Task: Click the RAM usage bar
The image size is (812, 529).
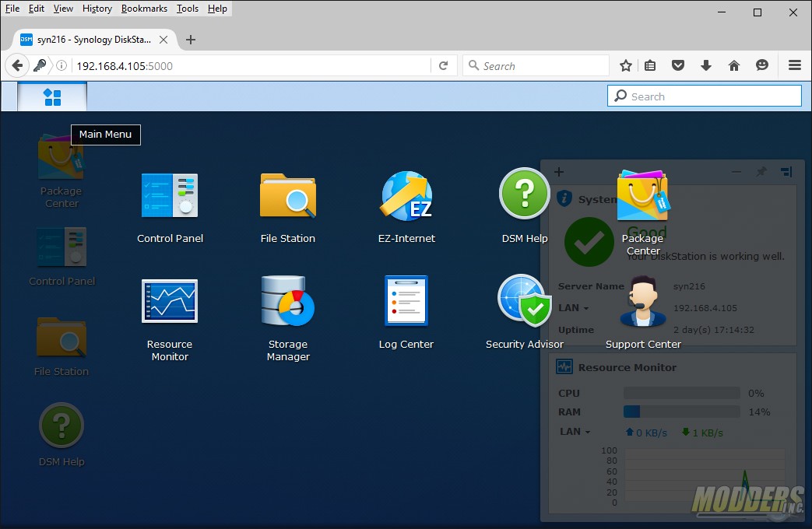Action: 681,412
